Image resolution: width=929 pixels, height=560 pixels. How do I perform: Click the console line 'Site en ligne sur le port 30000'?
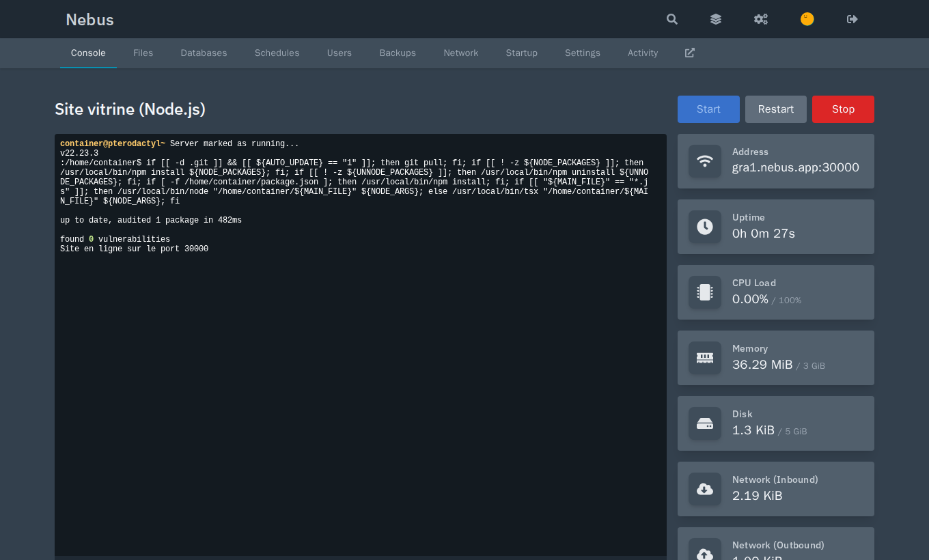click(x=134, y=249)
